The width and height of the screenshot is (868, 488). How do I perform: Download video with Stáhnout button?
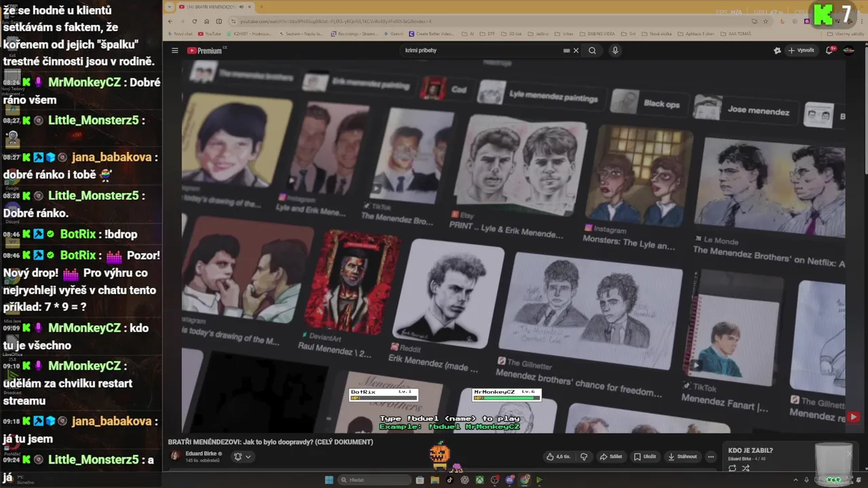coord(682,457)
